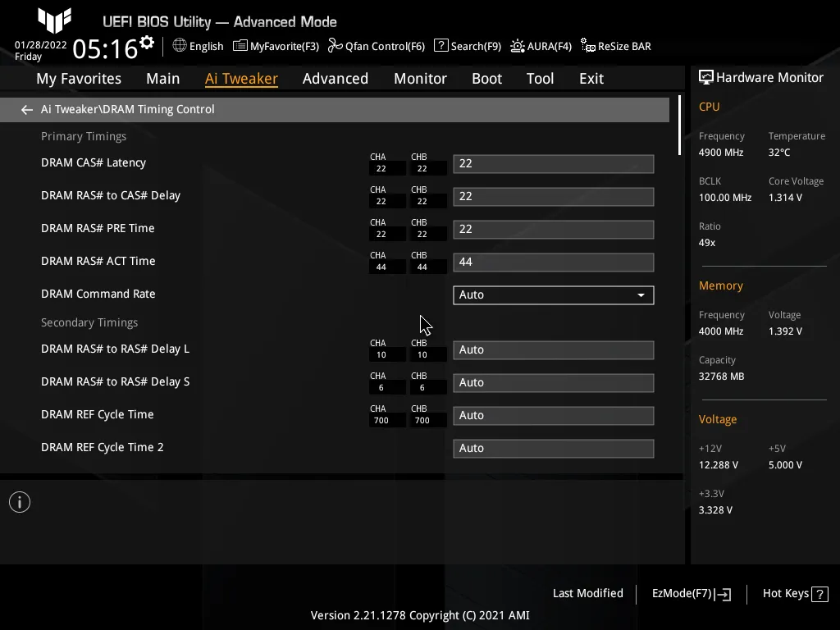Open MyFavorite(F3) list

coord(276,46)
